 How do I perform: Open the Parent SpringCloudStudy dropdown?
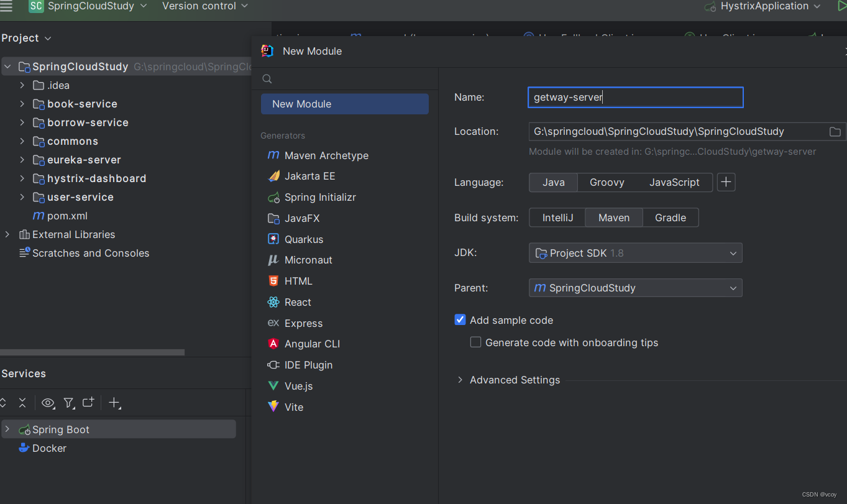click(x=635, y=288)
